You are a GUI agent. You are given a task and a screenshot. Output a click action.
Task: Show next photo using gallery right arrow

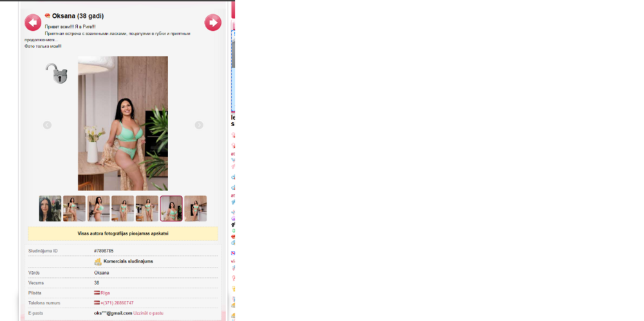click(x=199, y=125)
